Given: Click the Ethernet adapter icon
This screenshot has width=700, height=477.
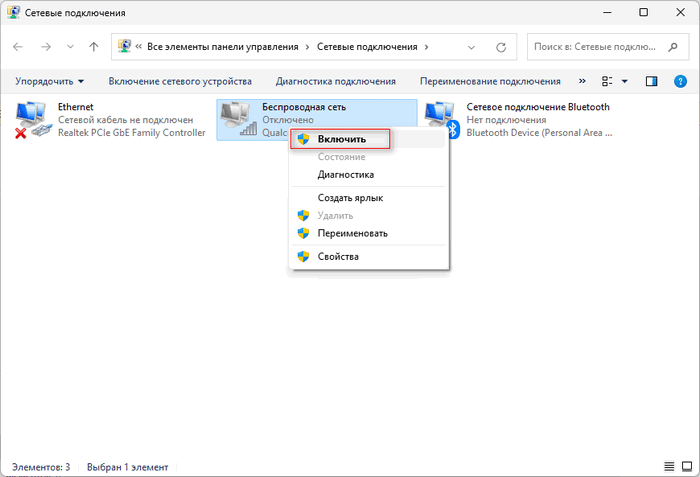Looking at the screenshot, I should 34,120.
